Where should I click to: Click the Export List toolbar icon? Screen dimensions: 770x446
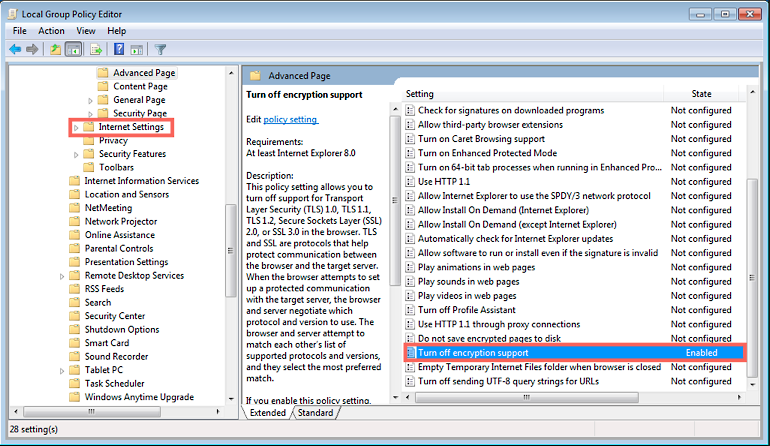pyautogui.click(x=96, y=49)
